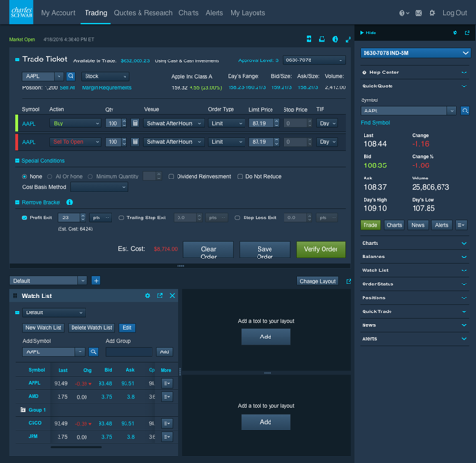Open More menu for CSCO row
The height and width of the screenshot is (463, 476).
[167, 423]
